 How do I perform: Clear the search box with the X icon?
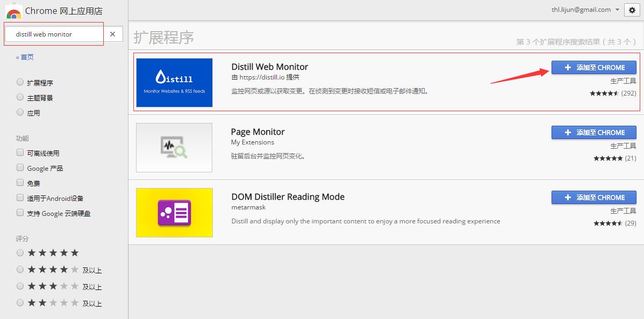click(112, 34)
